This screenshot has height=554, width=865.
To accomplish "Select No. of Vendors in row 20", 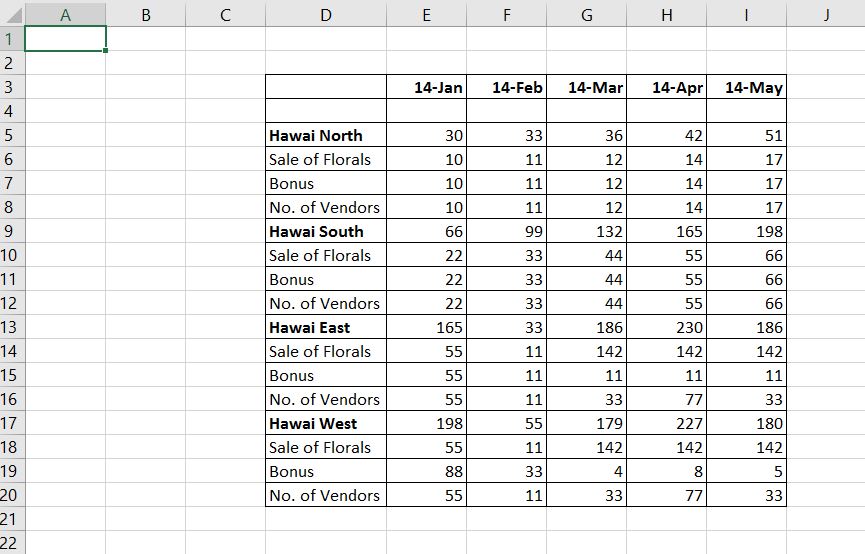I will tap(326, 495).
